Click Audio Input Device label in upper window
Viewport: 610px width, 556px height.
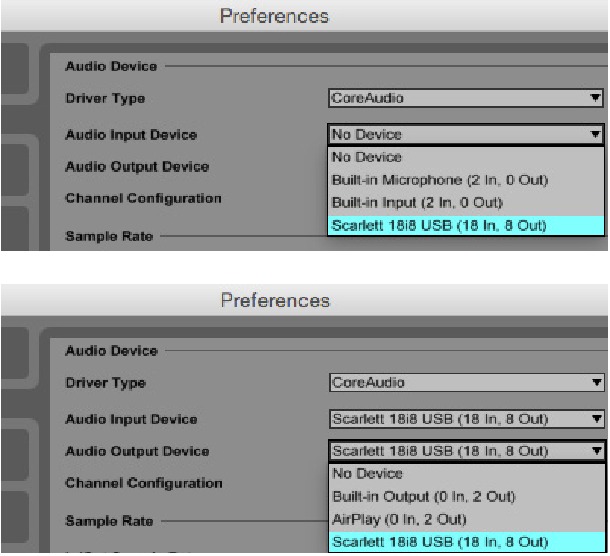coord(131,135)
